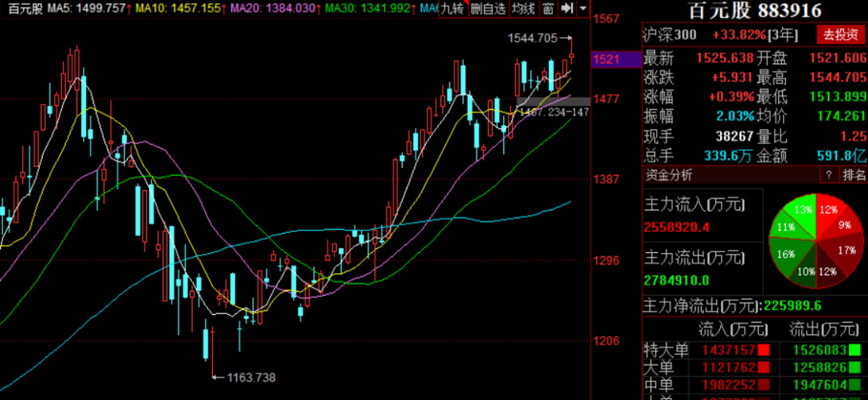Click the 大单 inflow value 1121762

728,367
